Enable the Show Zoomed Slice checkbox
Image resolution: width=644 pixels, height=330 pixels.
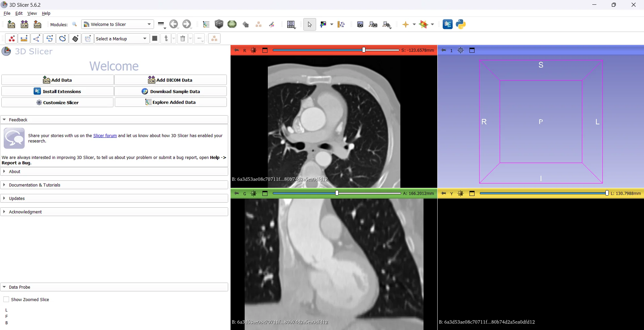click(6, 299)
